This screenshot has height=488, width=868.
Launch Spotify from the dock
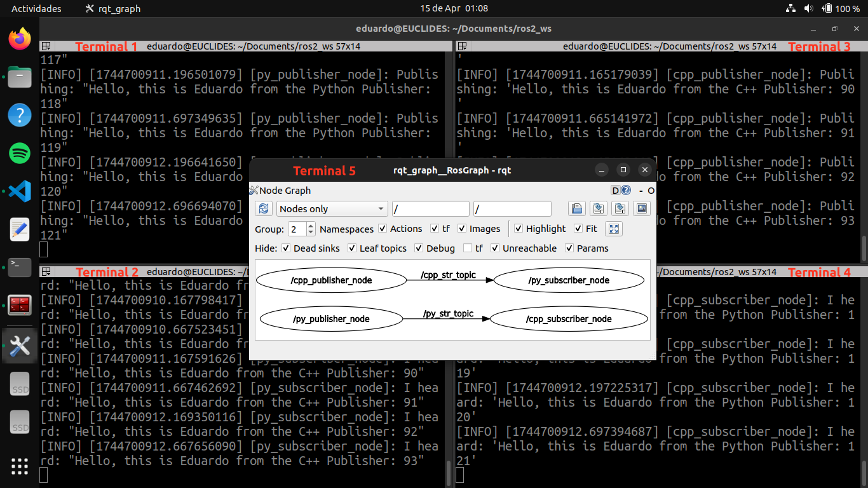20,153
